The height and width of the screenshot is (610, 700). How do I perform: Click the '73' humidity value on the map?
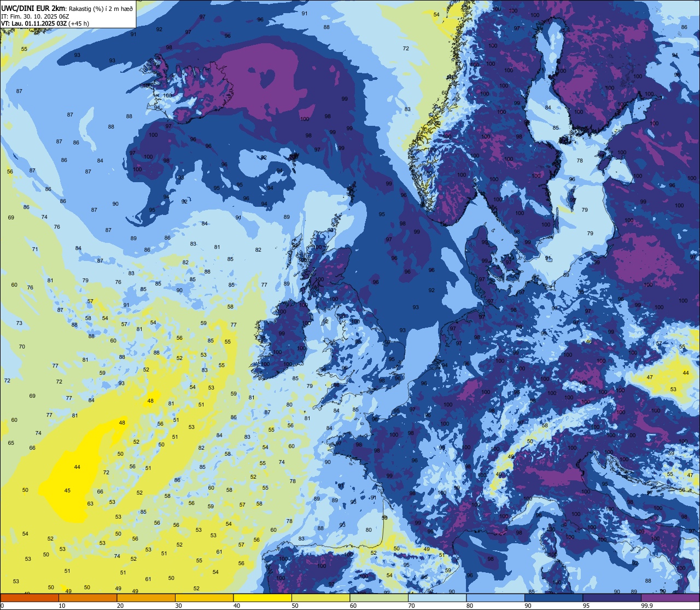tap(19, 323)
